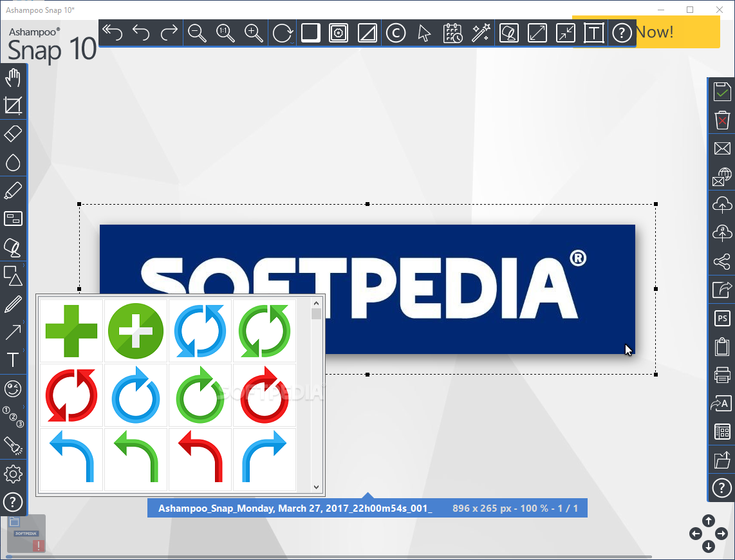The height and width of the screenshot is (560, 735).
Task: Add copyright watermark from toolbar
Action: [396, 33]
